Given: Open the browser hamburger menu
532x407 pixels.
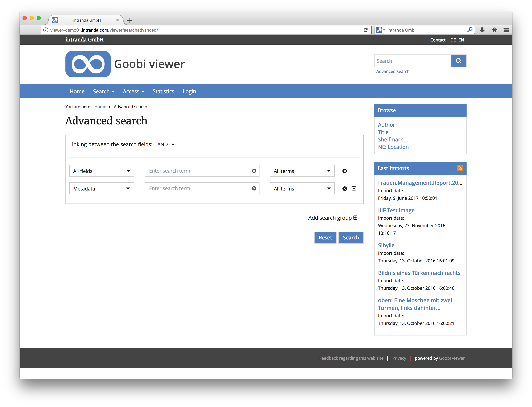Looking at the screenshot, I should (506, 30).
